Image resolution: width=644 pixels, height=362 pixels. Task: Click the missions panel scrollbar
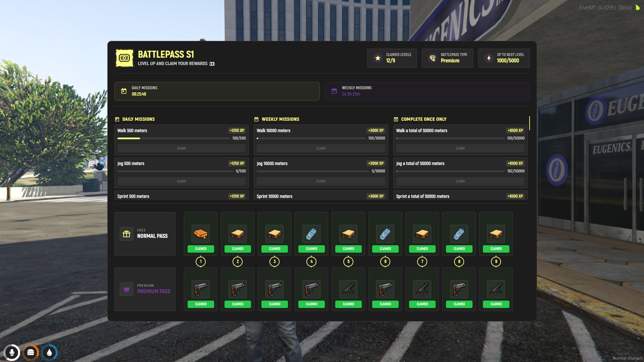(529, 123)
